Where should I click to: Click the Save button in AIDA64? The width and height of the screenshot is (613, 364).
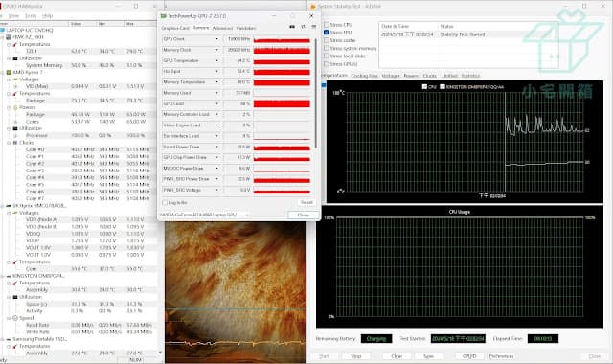tap(429, 356)
